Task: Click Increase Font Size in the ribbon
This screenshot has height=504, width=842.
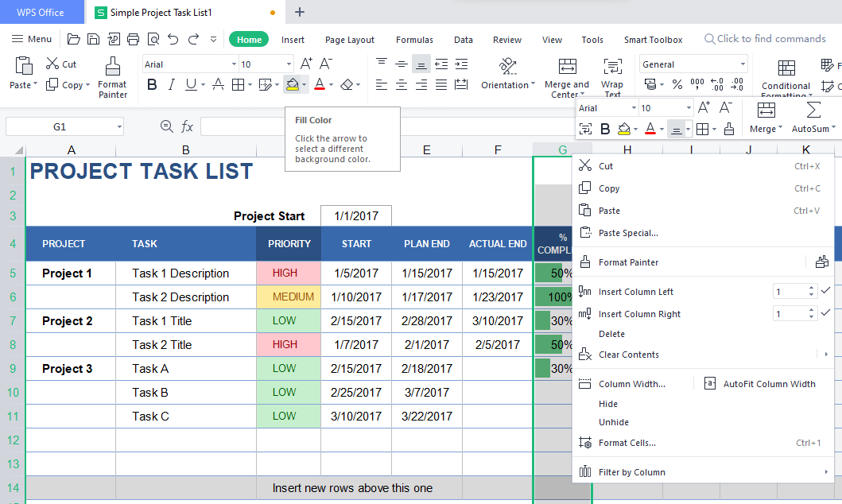Action: click(x=306, y=64)
